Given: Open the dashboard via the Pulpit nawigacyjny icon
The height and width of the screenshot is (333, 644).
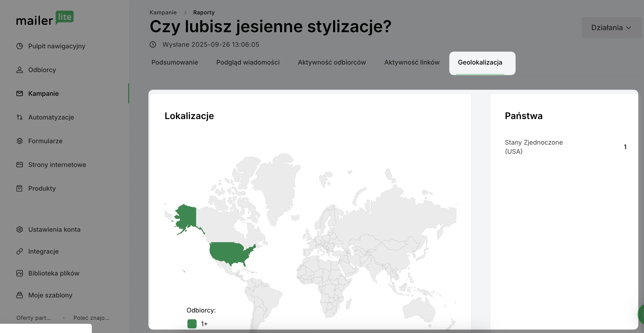Looking at the screenshot, I should (x=20, y=46).
